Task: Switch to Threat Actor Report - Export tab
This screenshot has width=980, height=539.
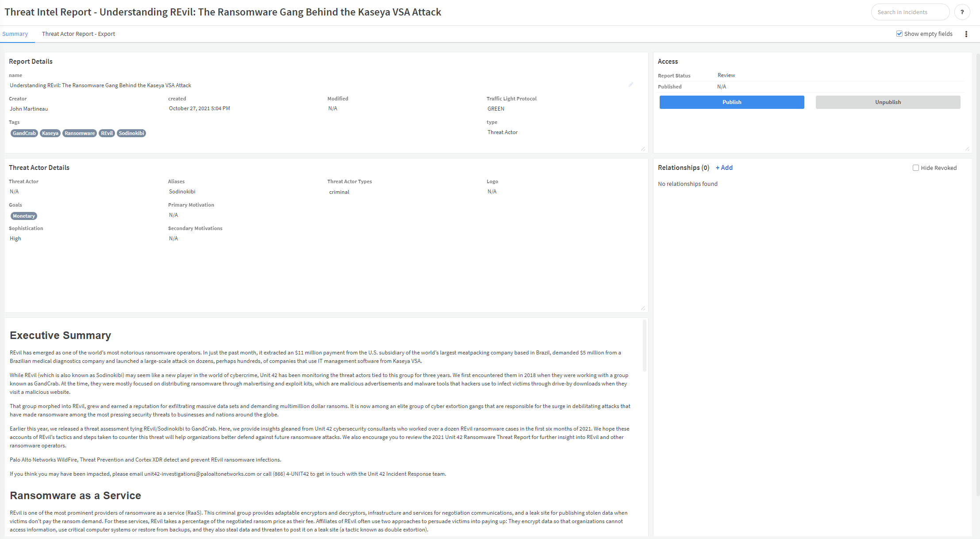Action: 78,34
